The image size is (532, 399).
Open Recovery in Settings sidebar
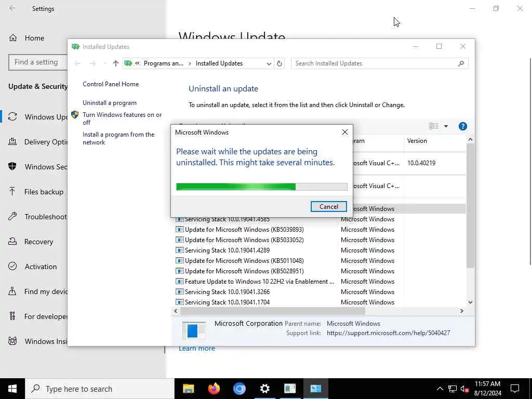(x=31, y=242)
